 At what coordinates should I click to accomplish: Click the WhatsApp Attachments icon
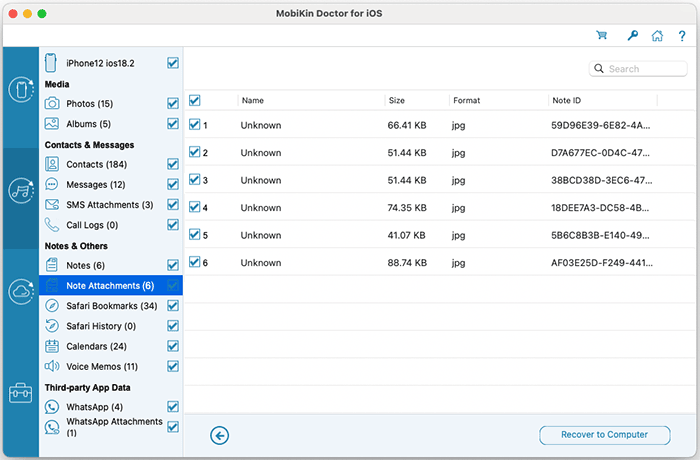click(x=52, y=427)
